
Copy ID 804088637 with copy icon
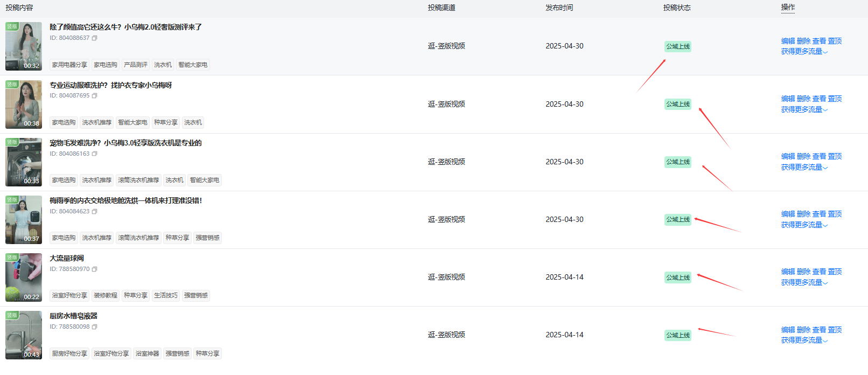click(95, 38)
